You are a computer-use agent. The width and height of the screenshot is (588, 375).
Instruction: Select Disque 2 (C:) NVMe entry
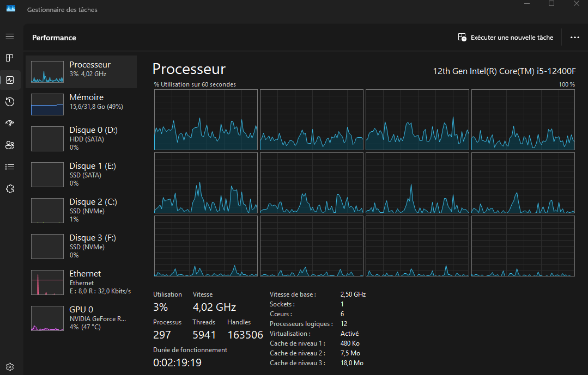[81, 211]
